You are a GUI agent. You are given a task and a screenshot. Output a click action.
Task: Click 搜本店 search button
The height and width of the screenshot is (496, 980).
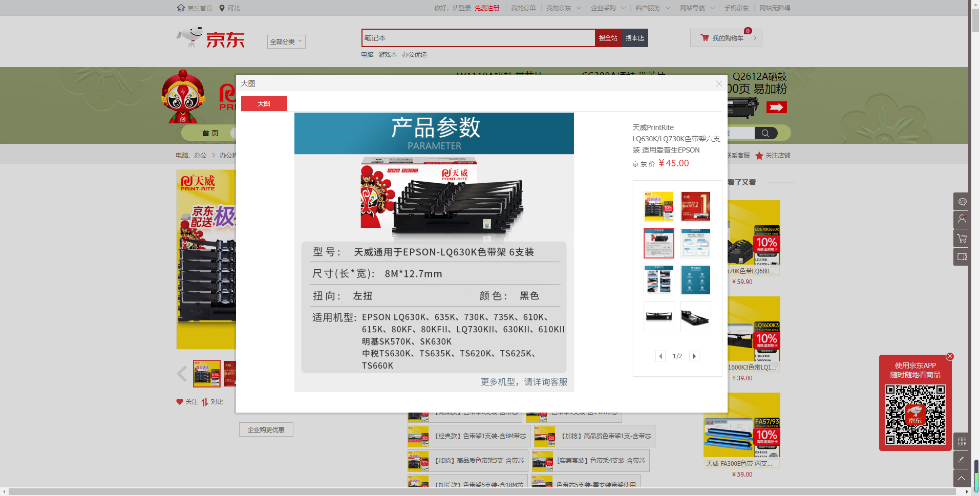635,38
